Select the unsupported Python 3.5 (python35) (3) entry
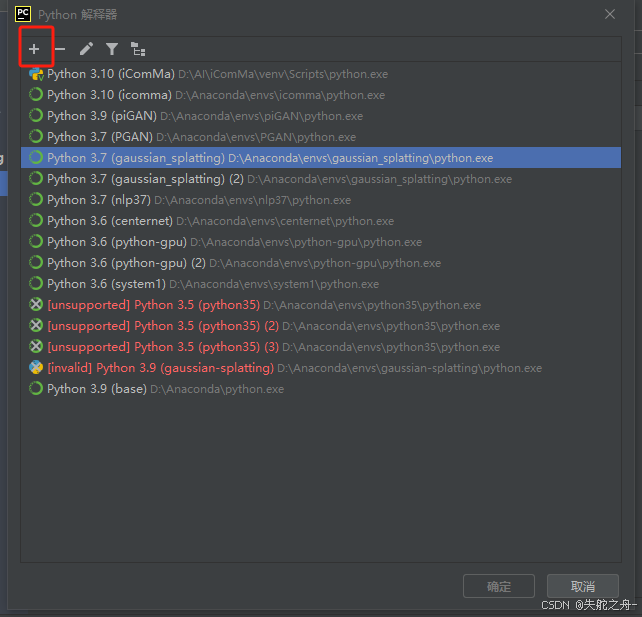 coord(321,347)
